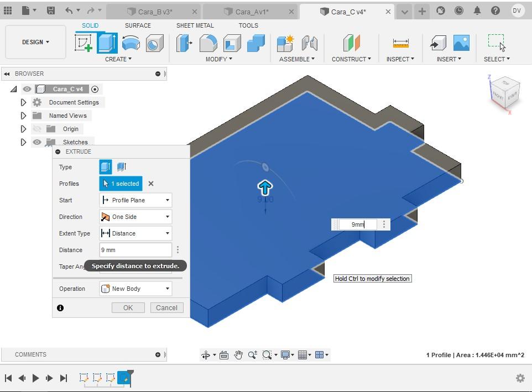Select the Combine tool

point(256,43)
